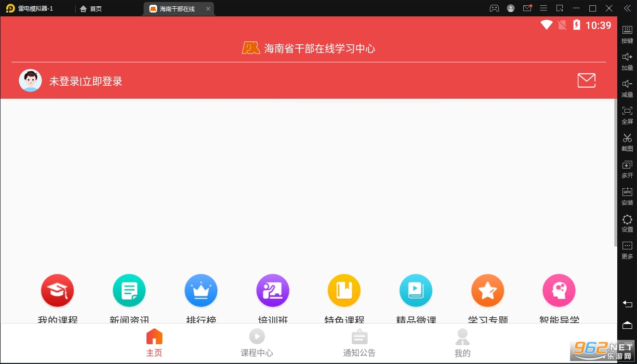Click 未登录|立即登录 login link
Image resolution: width=637 pixels, height=364 pixels.
(x=86, y=81)
